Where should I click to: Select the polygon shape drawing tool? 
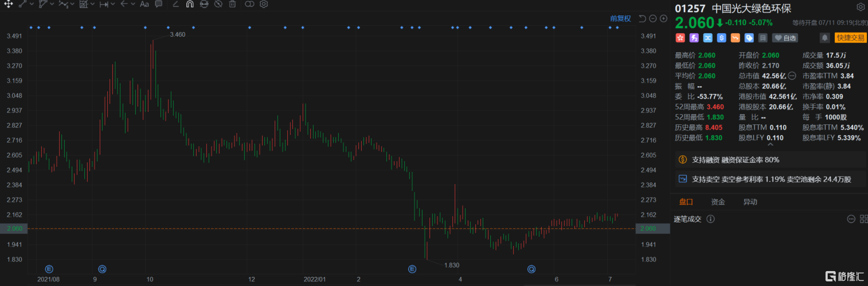click(43, 4)
